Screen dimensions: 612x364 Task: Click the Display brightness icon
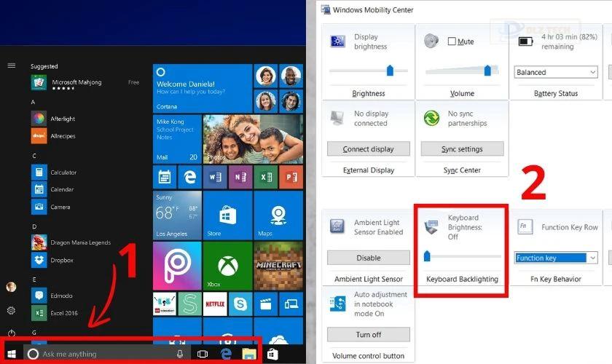(337, 41)
